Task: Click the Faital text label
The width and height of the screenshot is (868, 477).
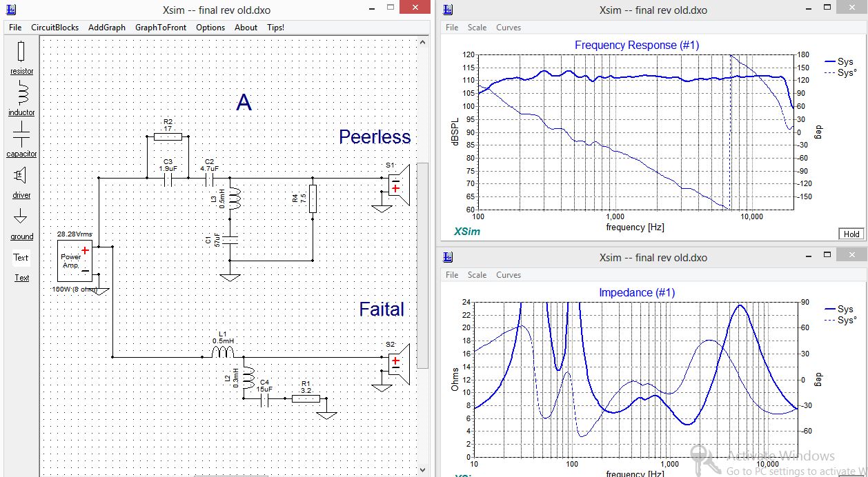Action: 382,309
